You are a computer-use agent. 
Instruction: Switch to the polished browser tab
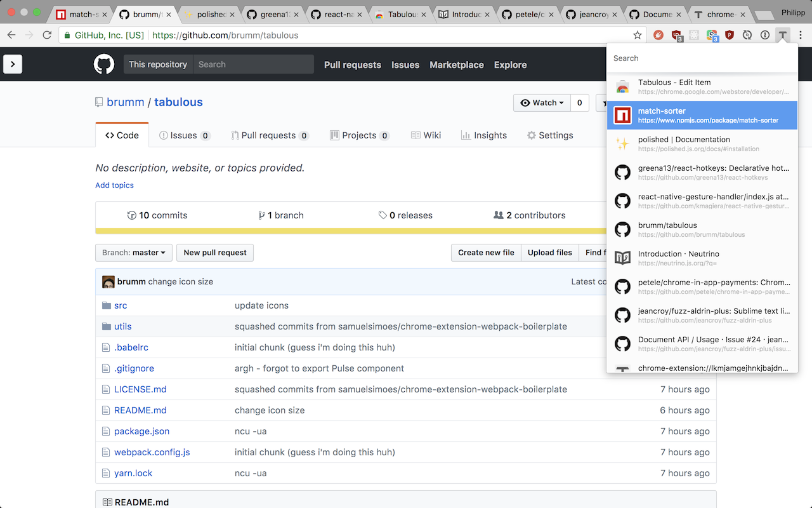[x=208, y=14]
